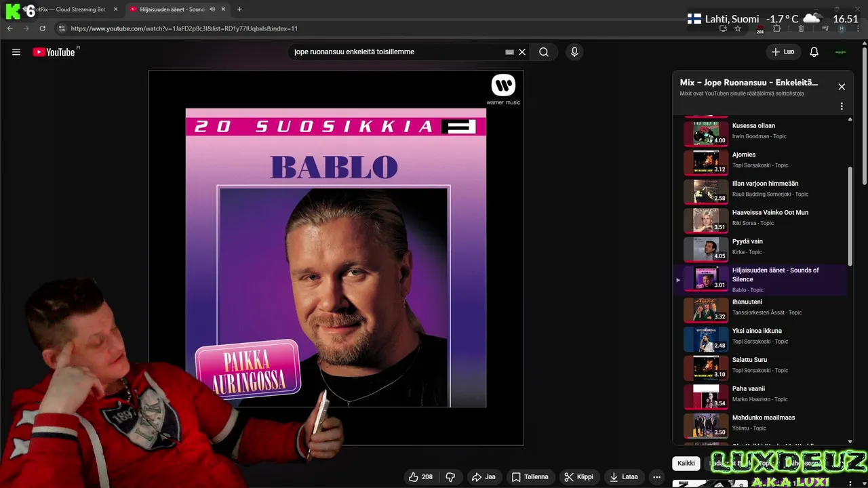Close the Mix playlist panel
868x488 pixels.
click(x=842, y=87)
